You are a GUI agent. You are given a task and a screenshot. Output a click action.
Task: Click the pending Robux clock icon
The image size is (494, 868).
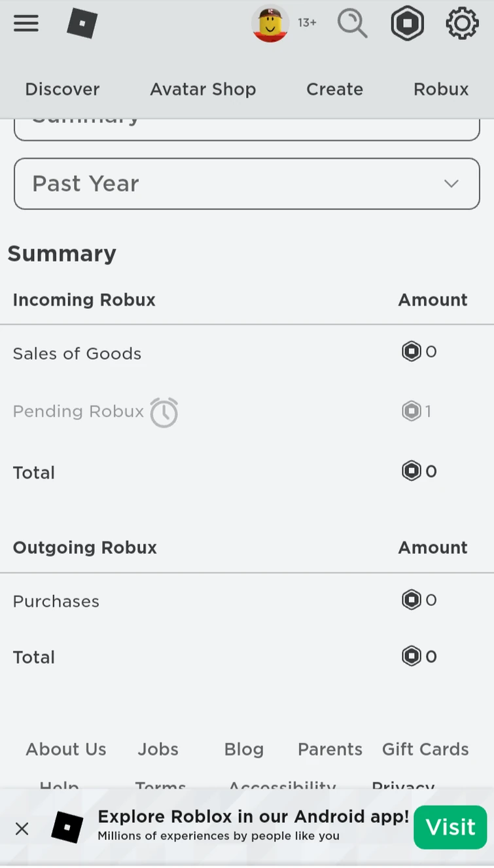[164, 412]
